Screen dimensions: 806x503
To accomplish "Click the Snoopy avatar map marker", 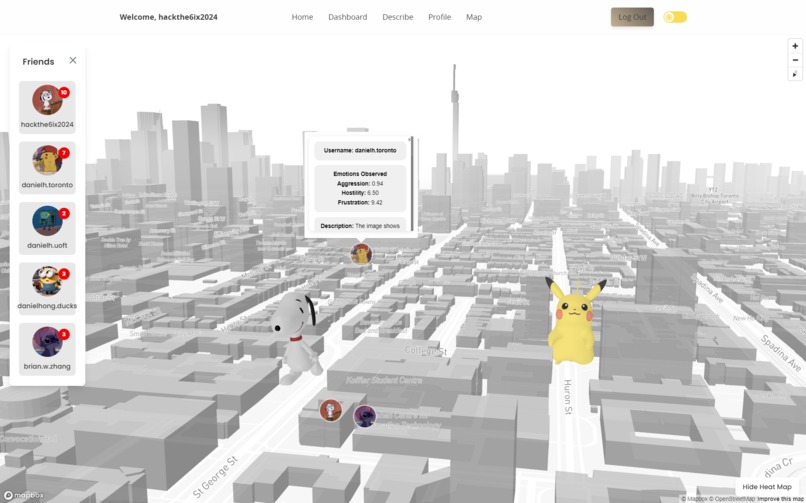I will point(331,411).
